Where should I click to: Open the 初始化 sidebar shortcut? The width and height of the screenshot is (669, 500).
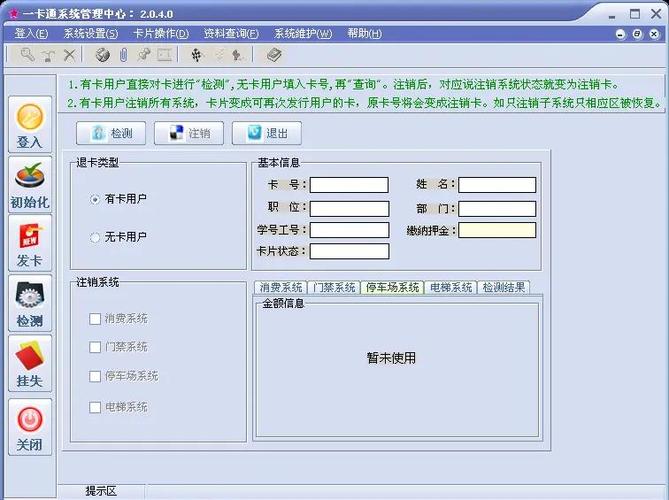(30, 185)
